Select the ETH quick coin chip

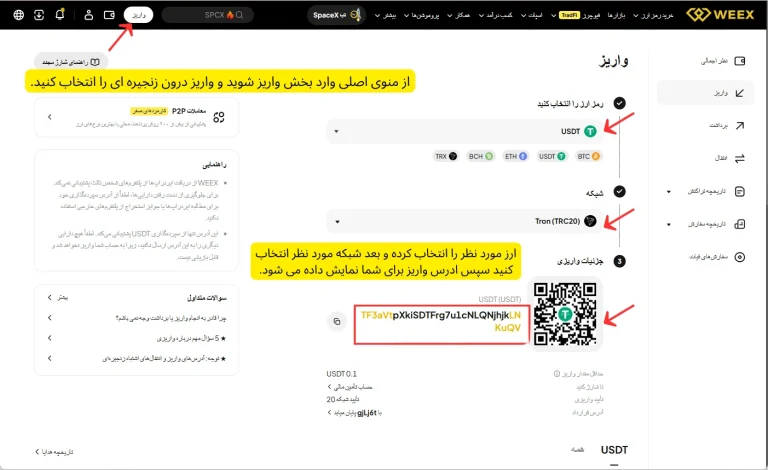click(516, 156)
